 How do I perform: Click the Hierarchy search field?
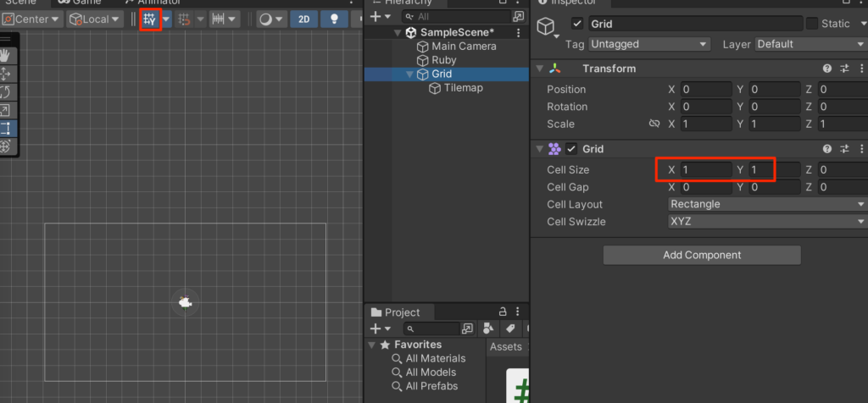456,17
